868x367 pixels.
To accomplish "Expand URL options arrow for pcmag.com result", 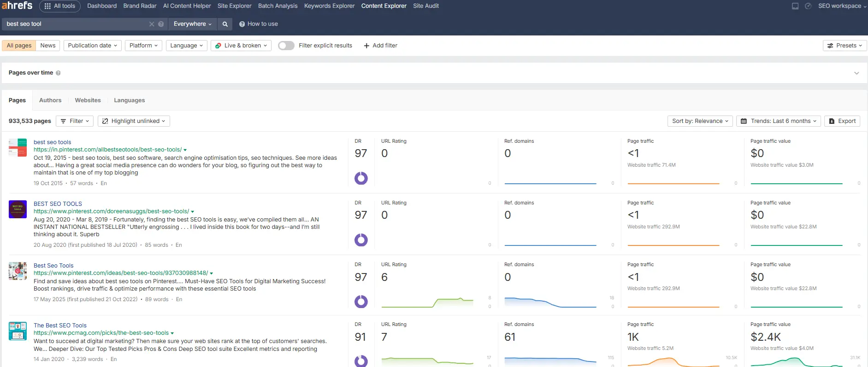I will coord(172,333).
